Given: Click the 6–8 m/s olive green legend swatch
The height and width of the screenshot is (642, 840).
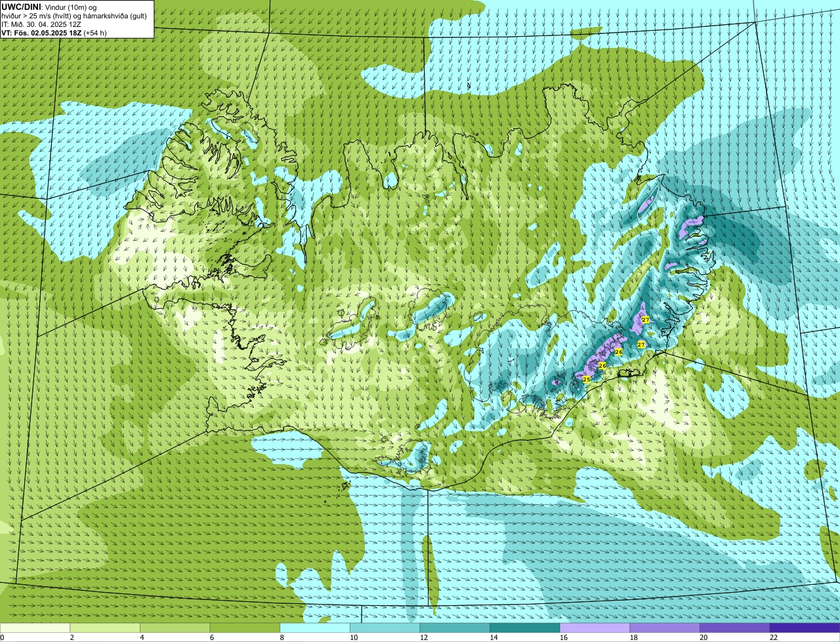Looking at the screenshot, I should pos(245,628).
